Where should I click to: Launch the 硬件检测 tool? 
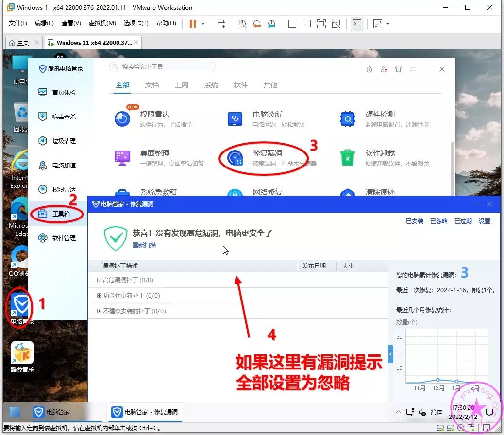(x=348, y=118)
